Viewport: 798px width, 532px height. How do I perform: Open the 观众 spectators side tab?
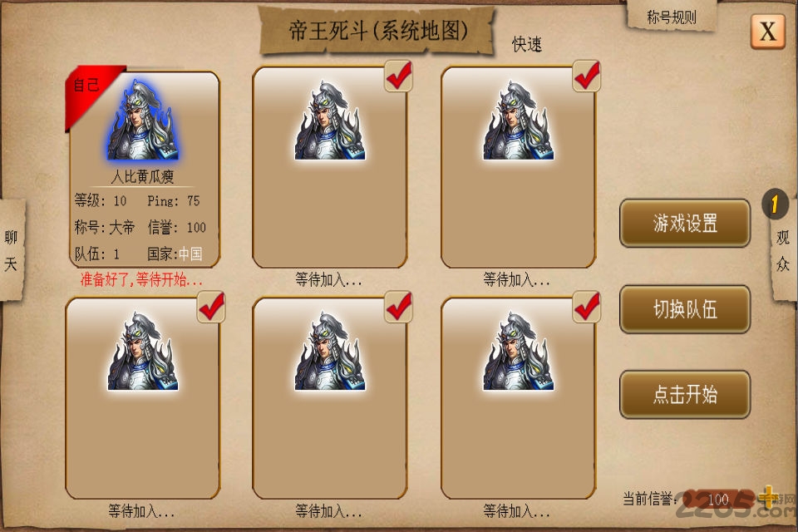click(783, 250)
